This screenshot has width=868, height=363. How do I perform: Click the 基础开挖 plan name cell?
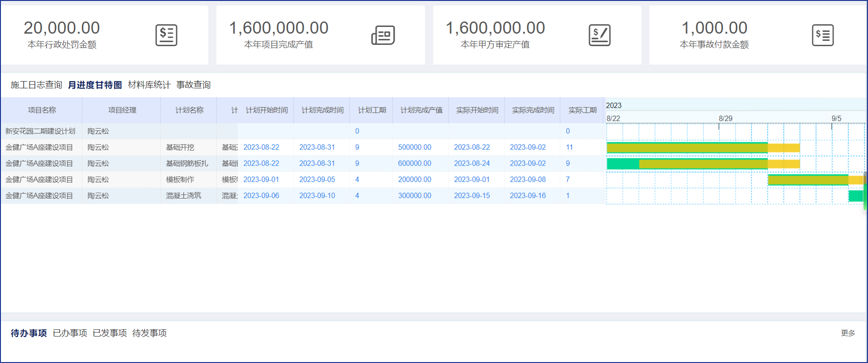point(180,147)
